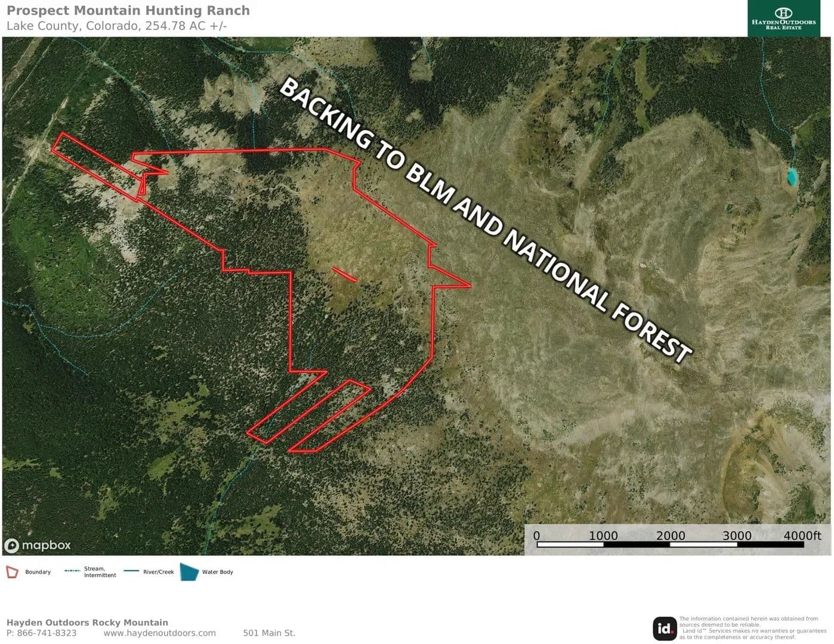Image resolution: width=834 pixels, height=644 pixels.
Task: Click the 2000 mark on scale bar
Action: pyautogui.click(x=670, y=536)
